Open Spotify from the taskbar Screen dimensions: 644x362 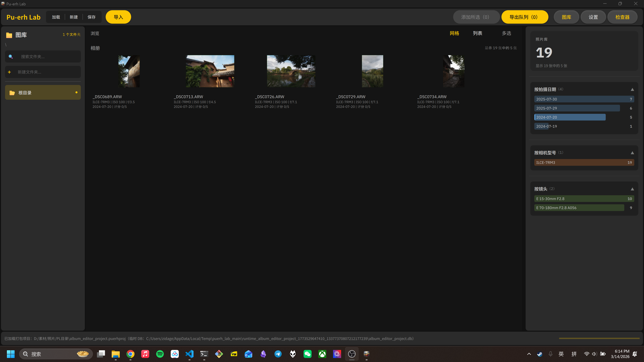[x=160, y=354]
